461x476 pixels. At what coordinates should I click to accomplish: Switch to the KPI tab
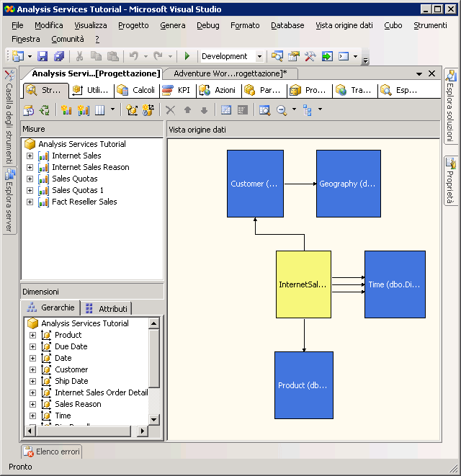click(x=176, y=90)
